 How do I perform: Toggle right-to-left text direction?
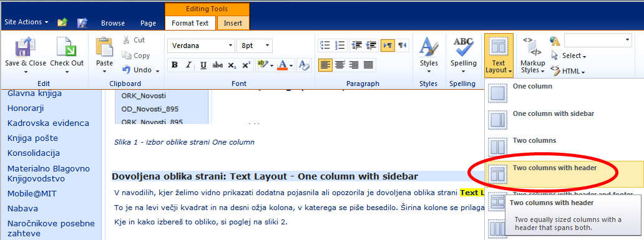(402, 45)
